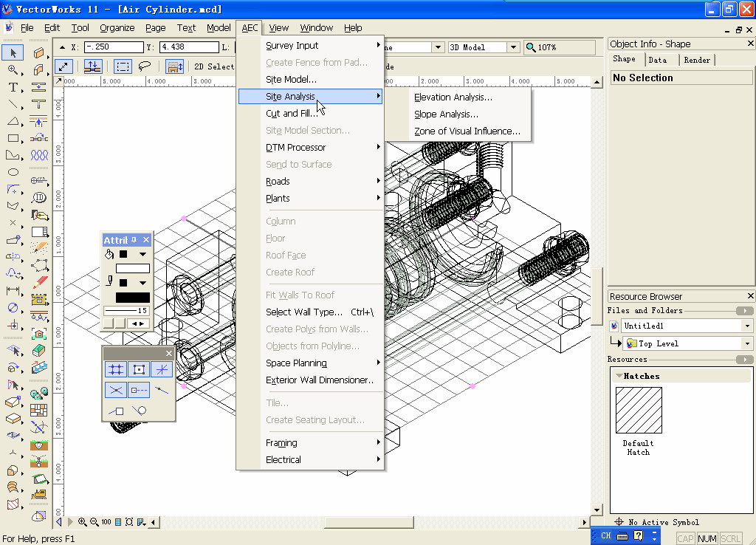Select the Diametral Dimension tool

(13, 308)
